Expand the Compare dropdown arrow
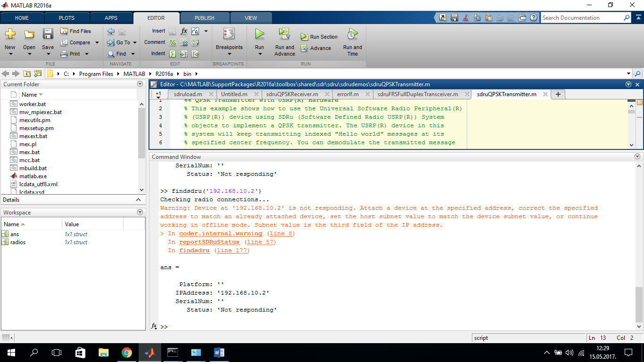This screenshot has width=644, height=362. (97, 42)
